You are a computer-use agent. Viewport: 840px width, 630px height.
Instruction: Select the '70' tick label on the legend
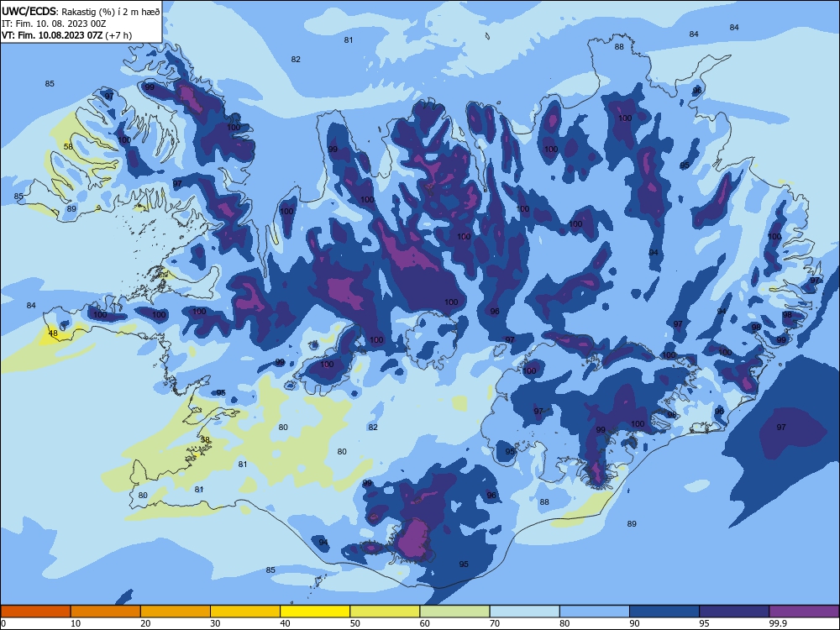click(495, 623)
